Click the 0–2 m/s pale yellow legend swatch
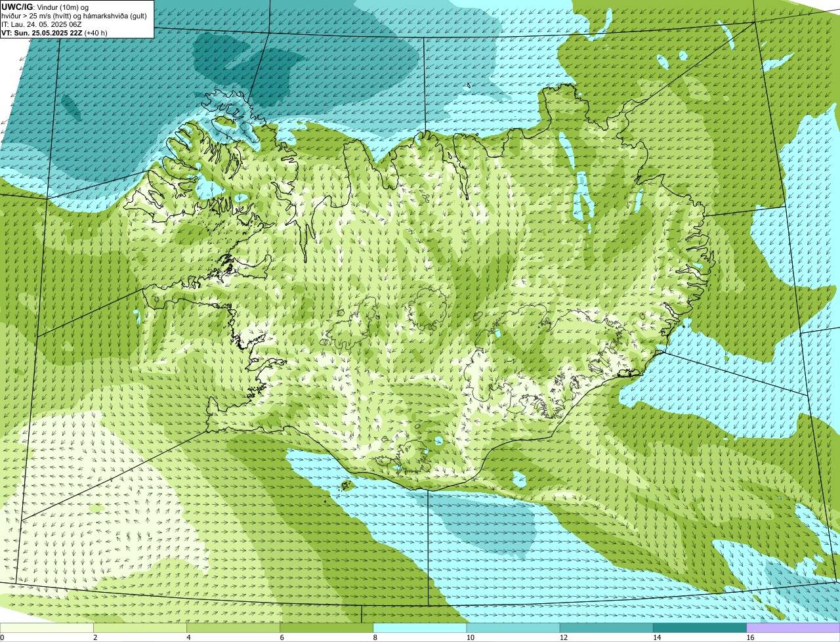The image size is (840, 642). click(x=47, y=628)
